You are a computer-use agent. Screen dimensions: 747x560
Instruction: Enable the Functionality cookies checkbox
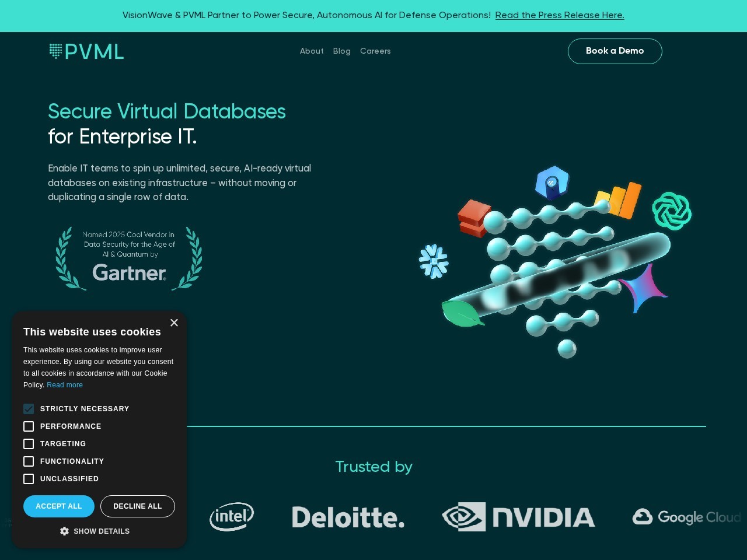point(29,461)
